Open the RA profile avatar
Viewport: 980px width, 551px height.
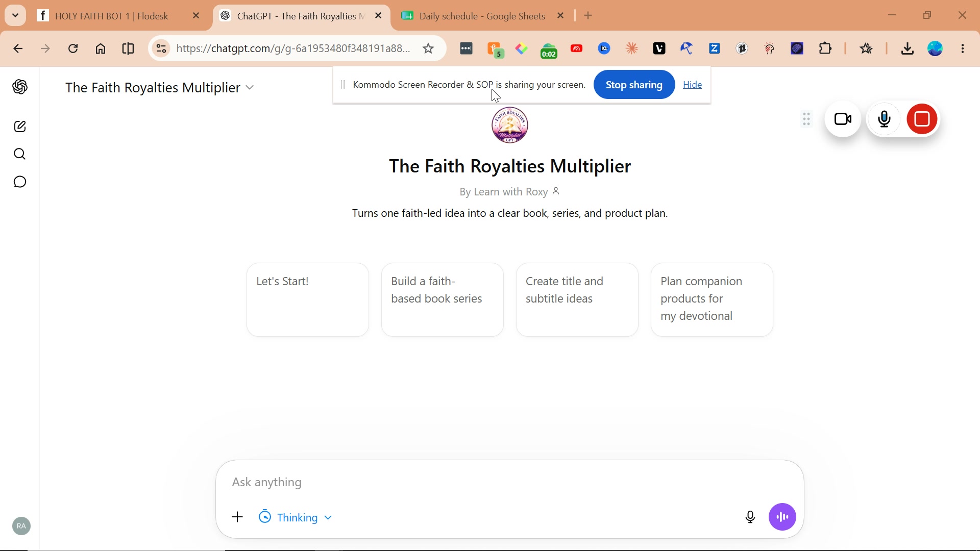point(21,527)
